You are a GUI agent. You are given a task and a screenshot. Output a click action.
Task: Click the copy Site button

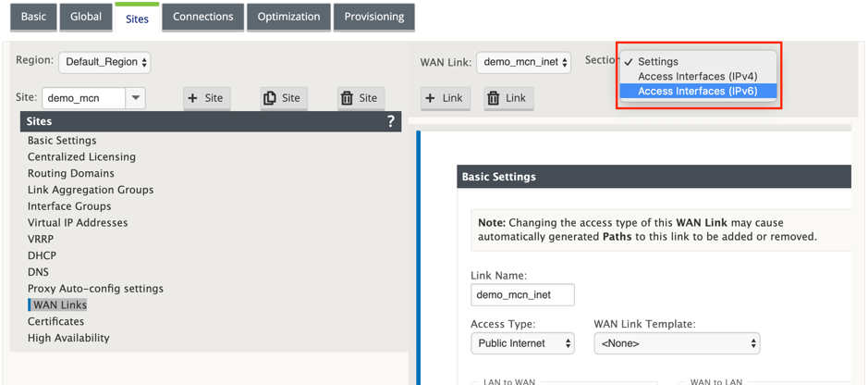[x=284, y=98]
